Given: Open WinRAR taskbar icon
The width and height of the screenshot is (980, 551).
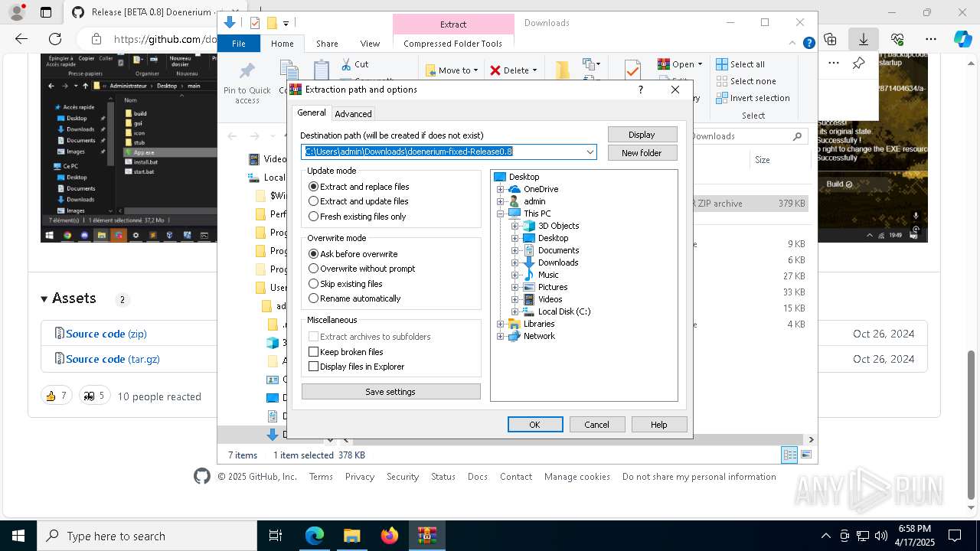Looking at the screenshot, I should (x=427, y=536).
